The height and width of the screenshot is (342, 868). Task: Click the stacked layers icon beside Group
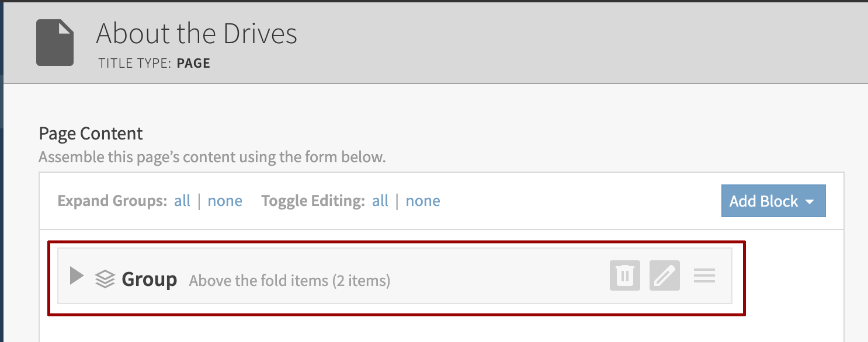click(105, 280)
